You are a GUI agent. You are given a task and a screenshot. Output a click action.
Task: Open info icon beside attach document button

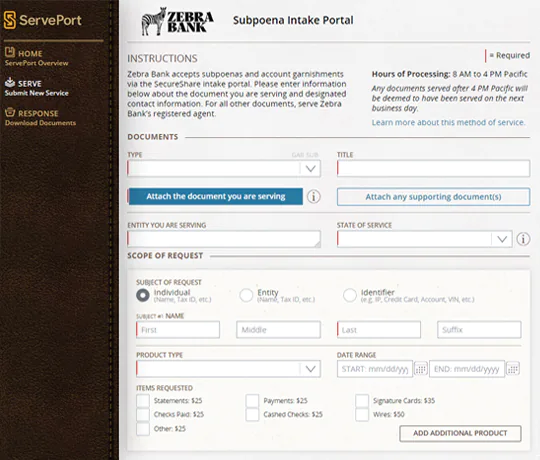click(314, 197)
